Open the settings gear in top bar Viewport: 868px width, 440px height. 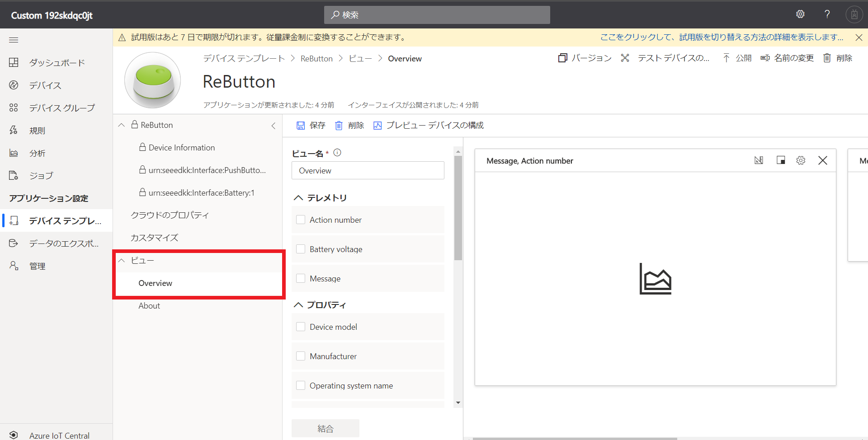click(x=800, y=14)
